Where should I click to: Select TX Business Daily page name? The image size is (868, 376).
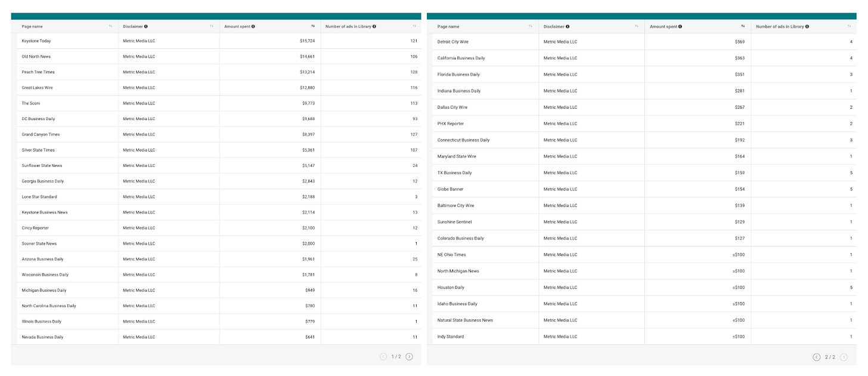454,173
